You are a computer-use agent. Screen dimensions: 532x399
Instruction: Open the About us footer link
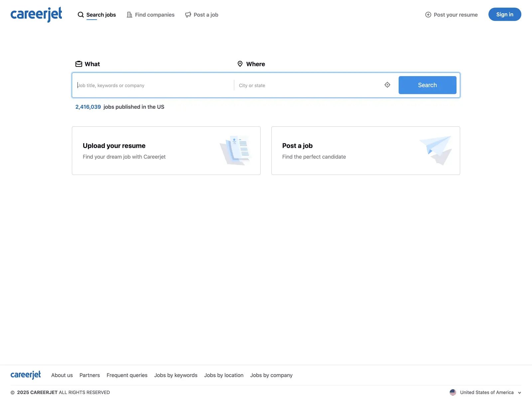(62, 375)
